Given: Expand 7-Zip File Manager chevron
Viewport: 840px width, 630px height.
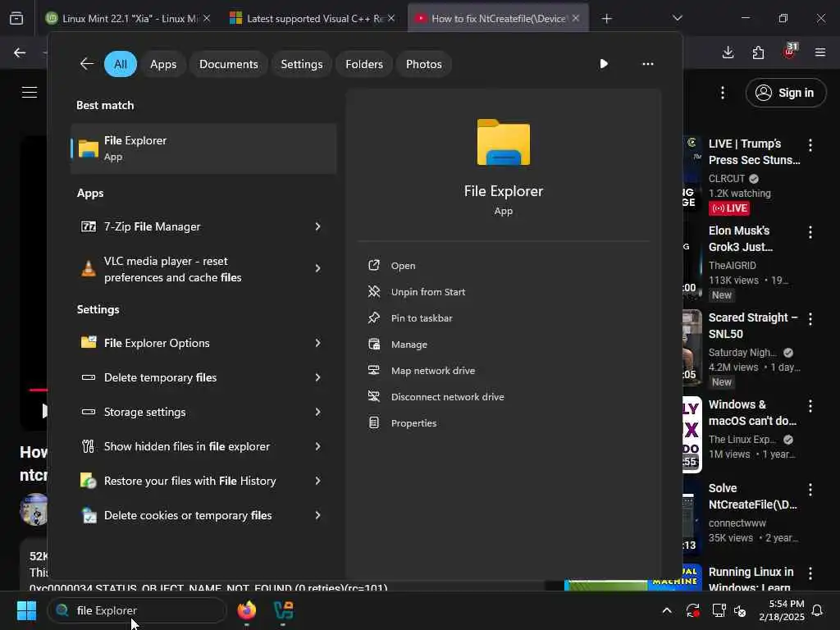Looking at the screenshot, I should [317, 226].
